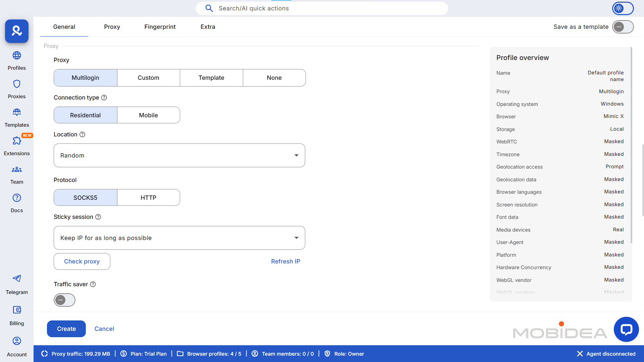Switch to the Fingerprint tab
This screenshot has height=362, width=644.
(160, 27)
